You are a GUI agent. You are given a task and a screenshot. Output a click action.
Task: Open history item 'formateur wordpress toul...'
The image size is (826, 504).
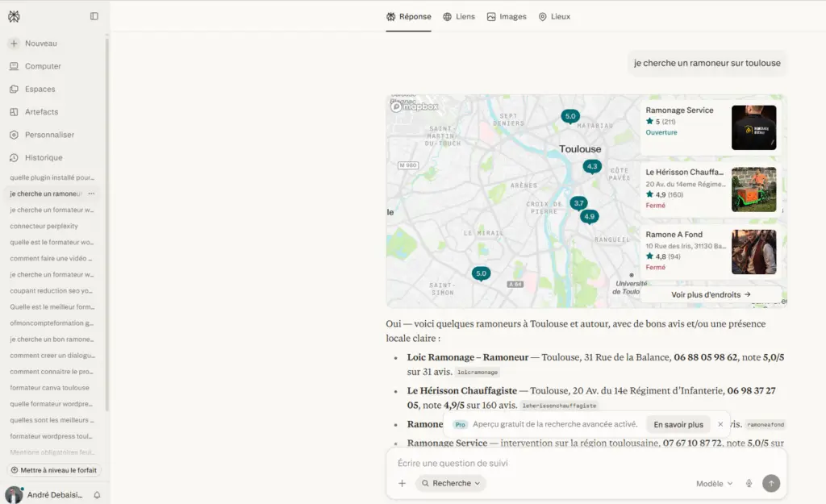(51, 436)
